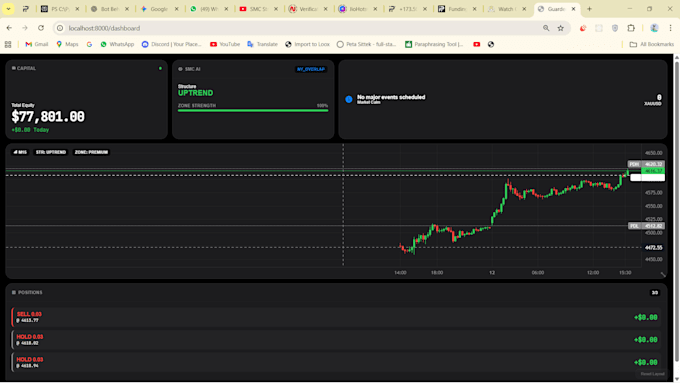
Task: Open the Peta Sittek bookmark
Action: pos(366,44)
